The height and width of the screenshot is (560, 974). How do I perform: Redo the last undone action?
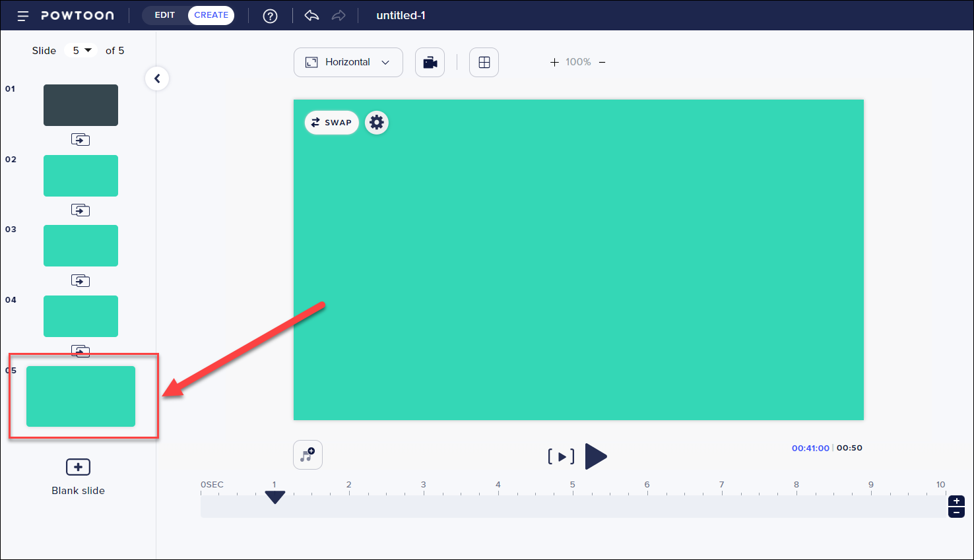click(339, 16)
